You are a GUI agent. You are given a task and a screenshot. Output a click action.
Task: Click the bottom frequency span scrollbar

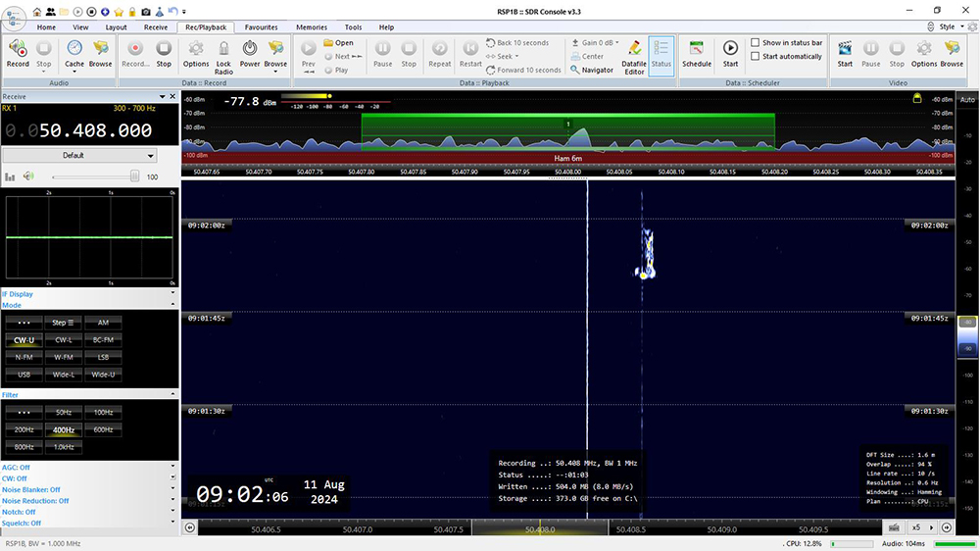[540, 528]
